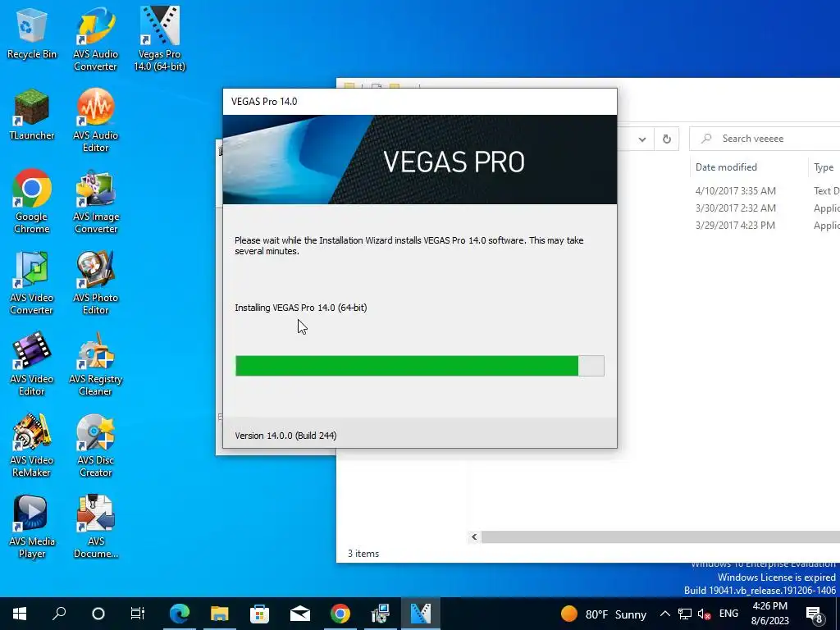Select file dated 3/29/2017 4:23 PM
The image size is (840, 630).
[x=735, y=225]
